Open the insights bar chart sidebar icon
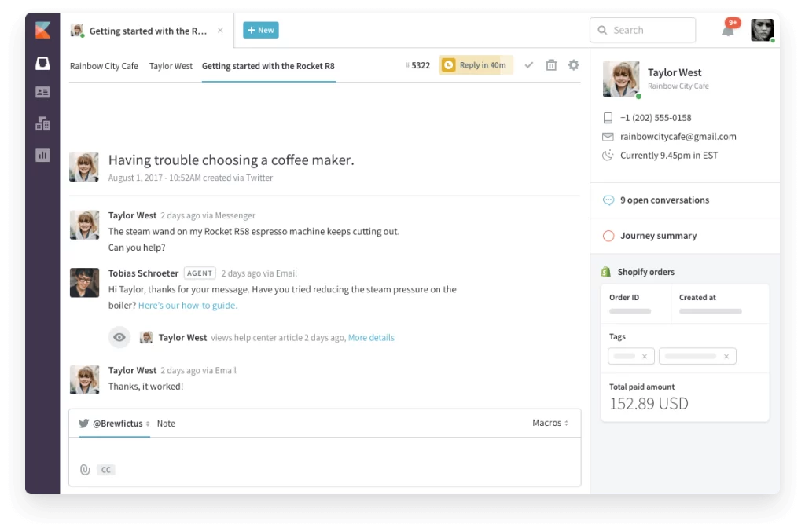805x532 pixels. coord(42,155)
